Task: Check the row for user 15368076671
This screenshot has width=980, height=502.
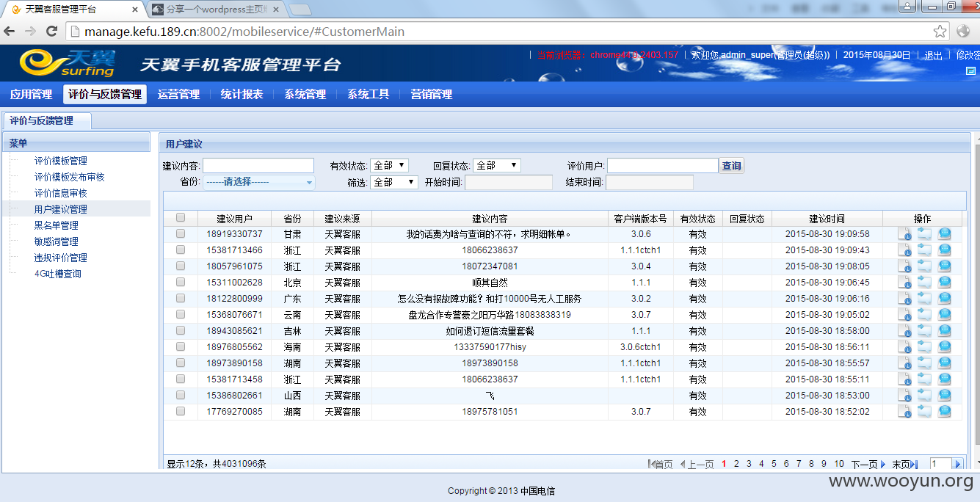Action: 181,315
